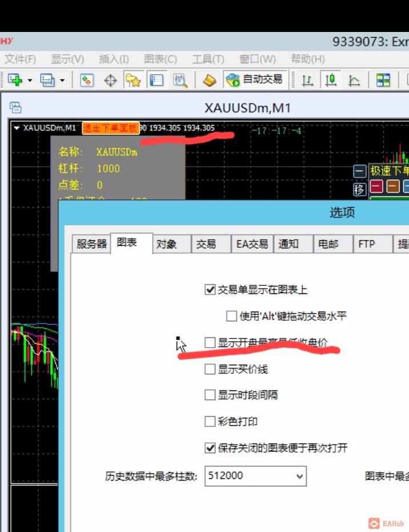Open the 帮助(H) menu
Screen dimensions: 409x532
[x=308, y=59]
